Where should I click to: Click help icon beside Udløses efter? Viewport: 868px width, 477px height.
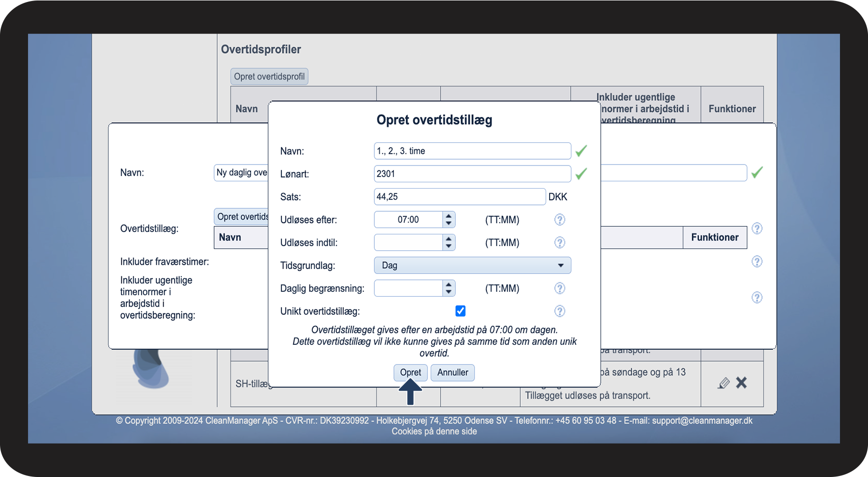[x=560, y=220]
